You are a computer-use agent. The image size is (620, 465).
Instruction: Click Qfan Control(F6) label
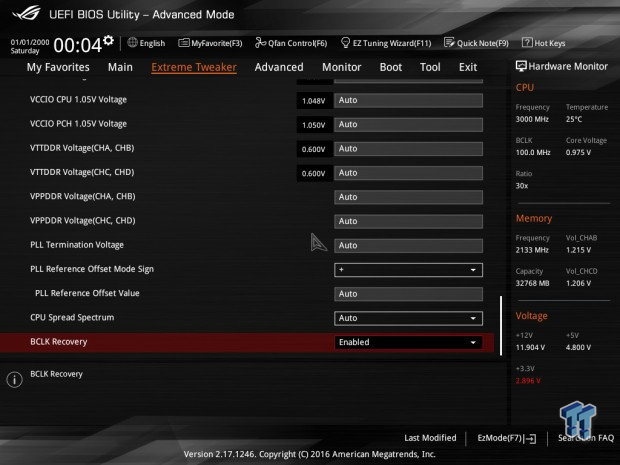(298, 43)
